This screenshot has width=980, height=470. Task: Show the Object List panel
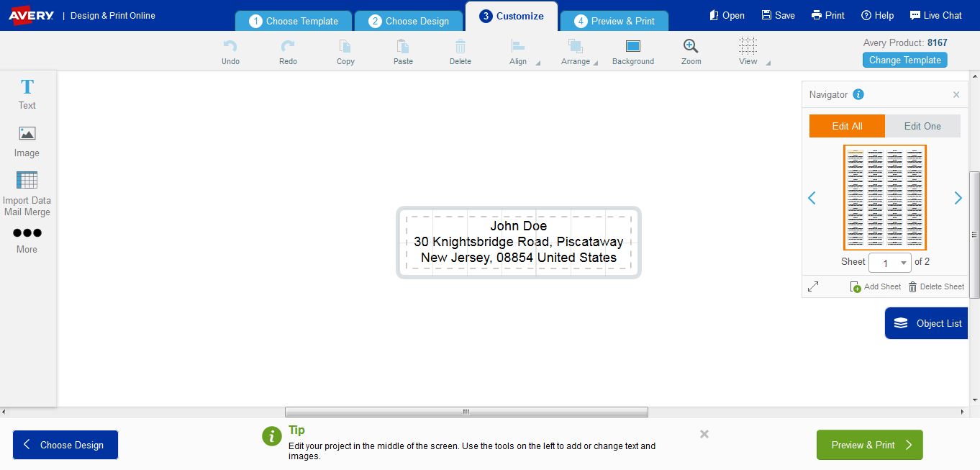[x=926, y=322]
